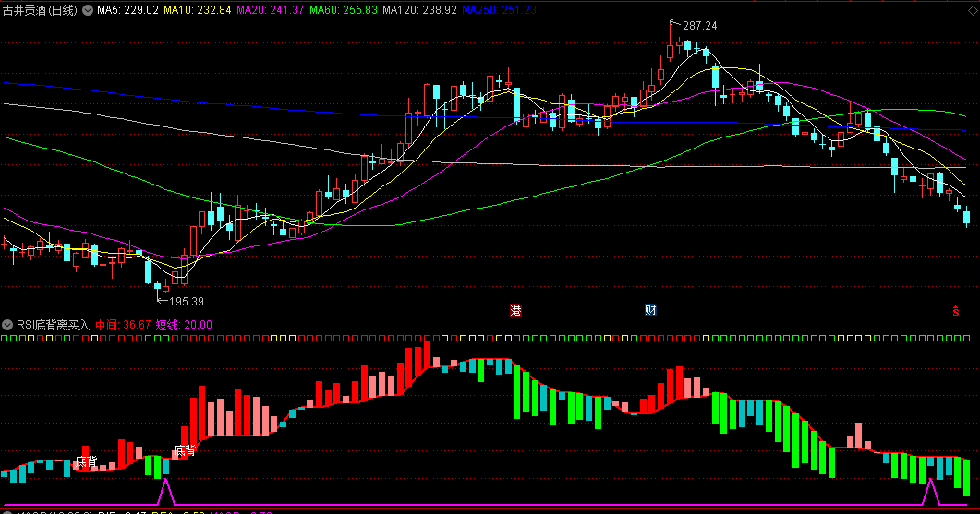980x514 pixels.
Task: Click the red S marker icon
Action: click(956, 310)
